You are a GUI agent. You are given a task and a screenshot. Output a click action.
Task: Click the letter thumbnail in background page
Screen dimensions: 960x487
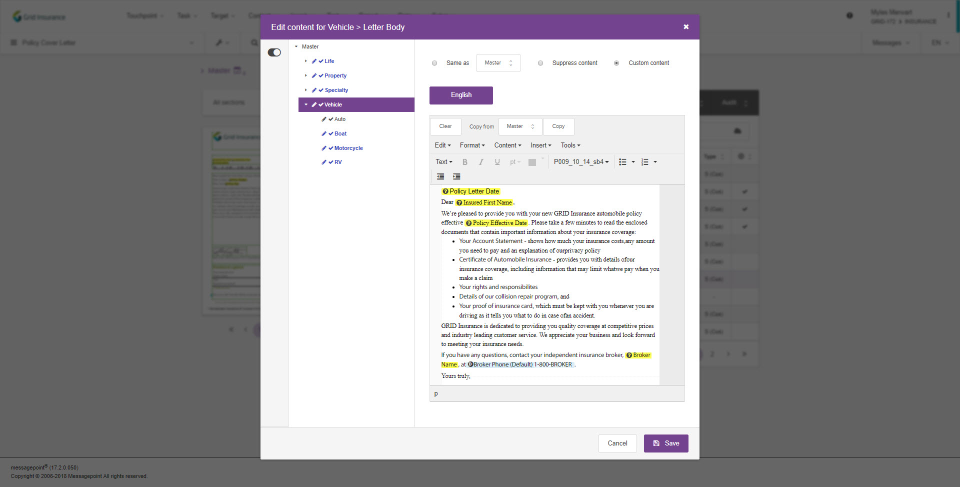point(233,221)
